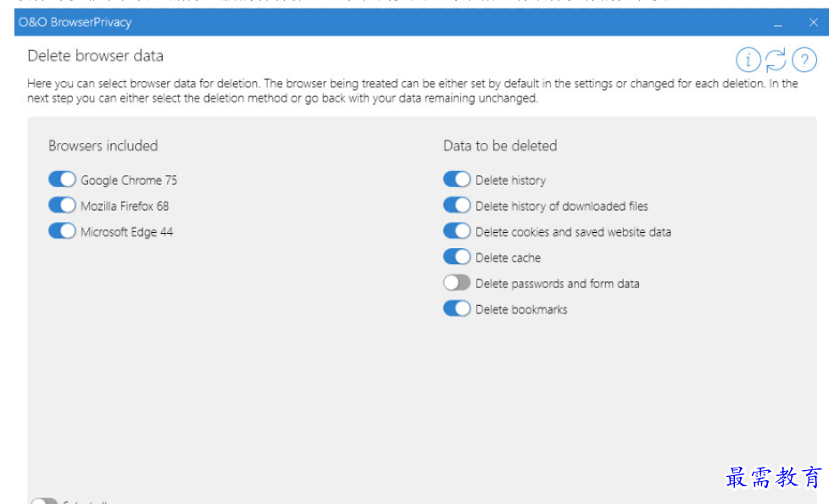Turn off the Mozilla Firefox 68 switch
The width and height of the screenshot is (829, 504).
pyautogui.click(x=62, y=205)
